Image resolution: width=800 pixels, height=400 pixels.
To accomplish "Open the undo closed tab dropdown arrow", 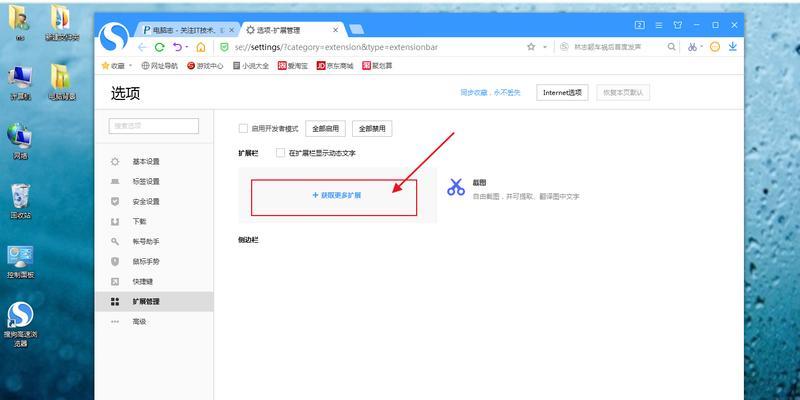I will (x=186, y=47).
